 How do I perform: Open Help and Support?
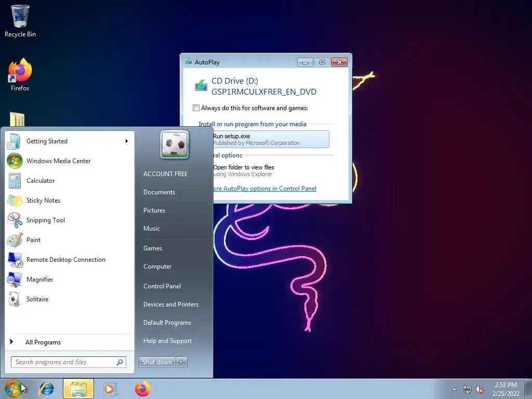(167, 341)
